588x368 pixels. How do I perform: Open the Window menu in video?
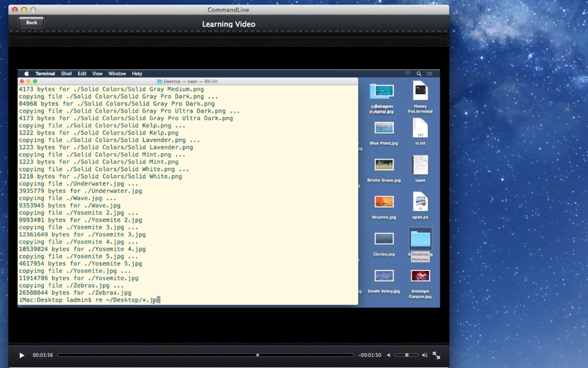coord(117,74)
